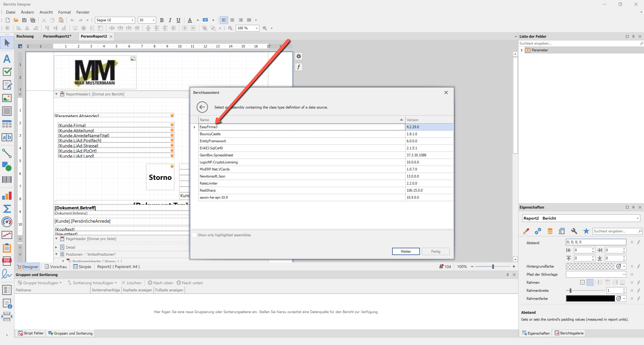Toggle Bold formatting
The height and width of the screenshot is (345, 644).
click(162, 20)
